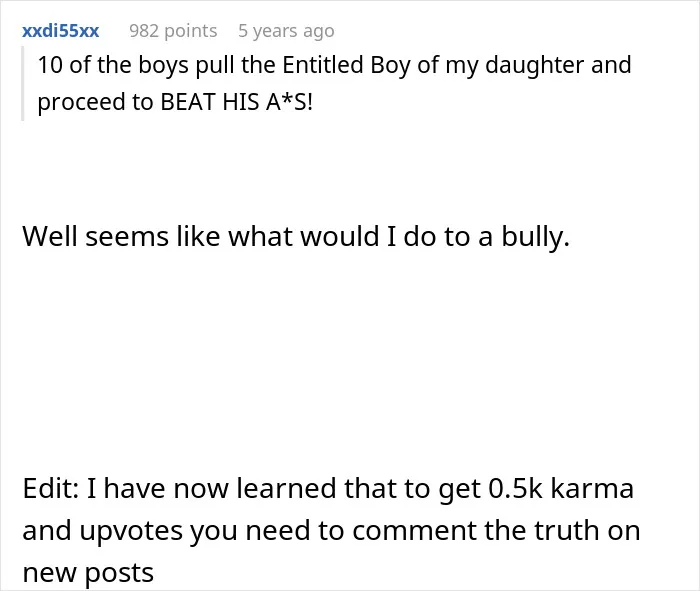Click the sentence 'Well seems like what would'
Screen dimensions: 700x591
201,236
